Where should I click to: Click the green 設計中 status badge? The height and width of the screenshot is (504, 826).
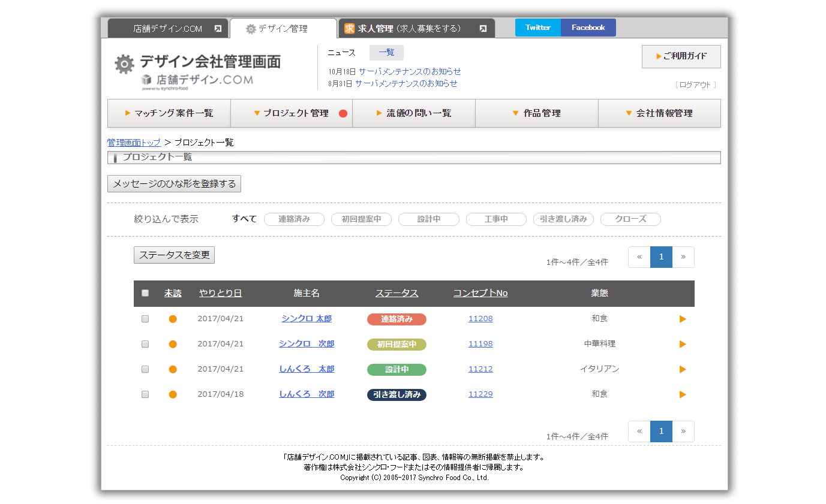pos(397,370)
